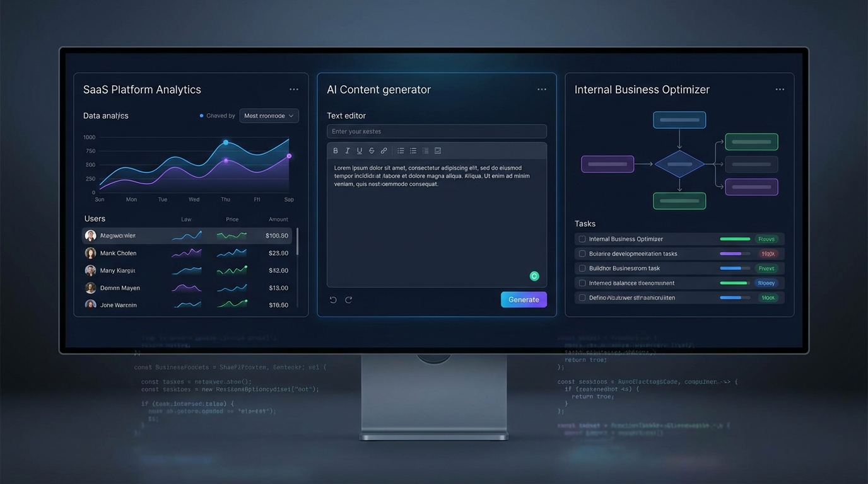The image size is (868, 484).
Task: Apply bold formatting in the text editor
Action: [x=336, y=150]
